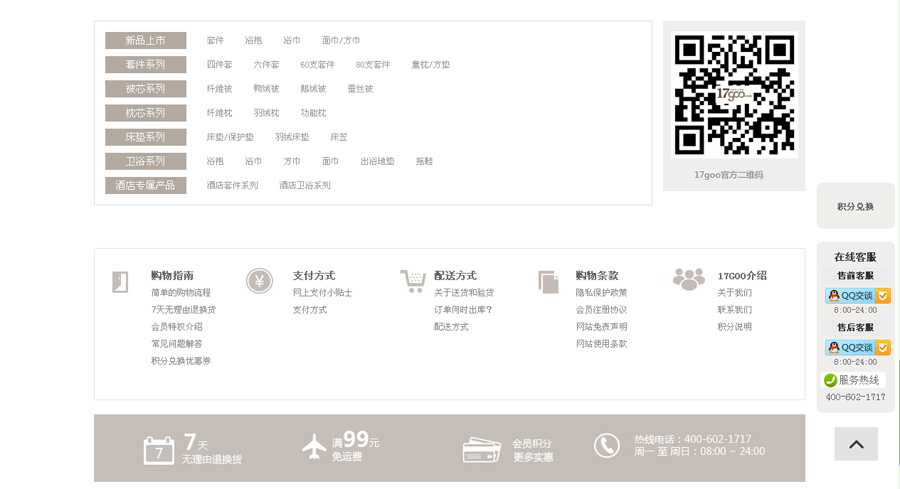Click the yen coin icon for 支付方式
The image size is (900, 489).
pyautogui.click(x=259, y=281)
